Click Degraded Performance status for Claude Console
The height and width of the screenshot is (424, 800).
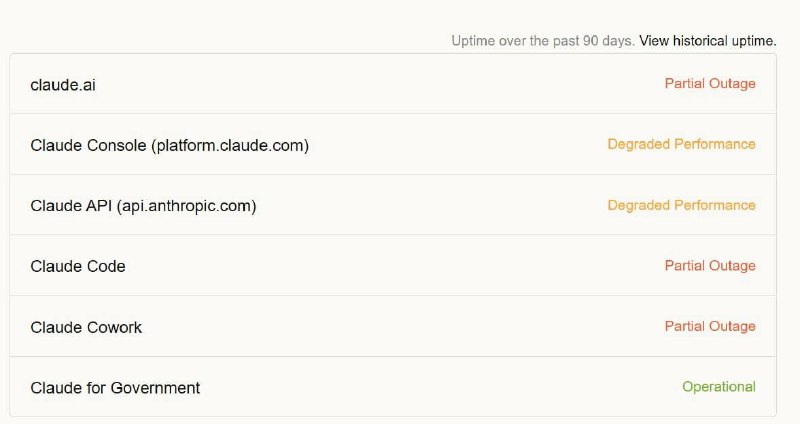(681, 144)
